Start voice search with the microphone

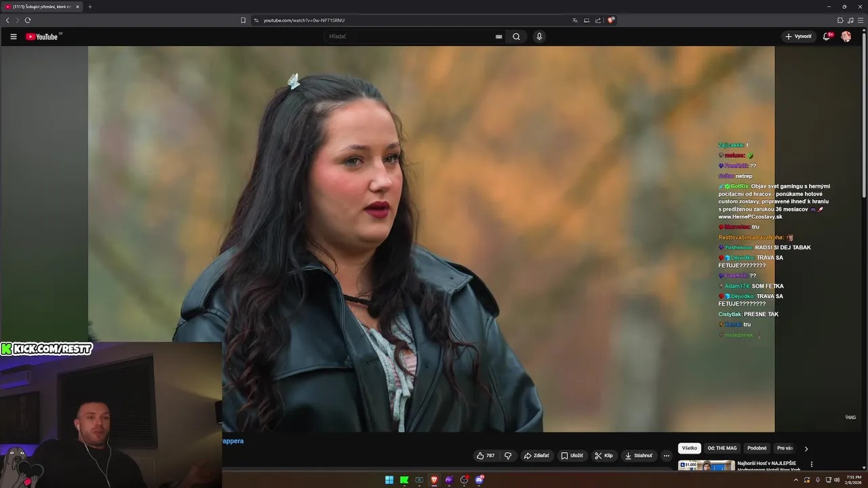pos(539,37)
